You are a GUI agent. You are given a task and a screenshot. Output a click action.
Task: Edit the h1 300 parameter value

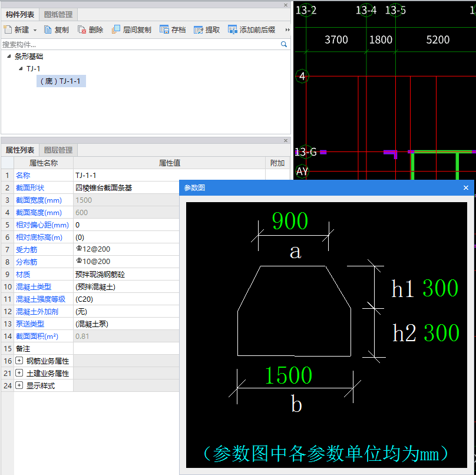tap(440, 288)
